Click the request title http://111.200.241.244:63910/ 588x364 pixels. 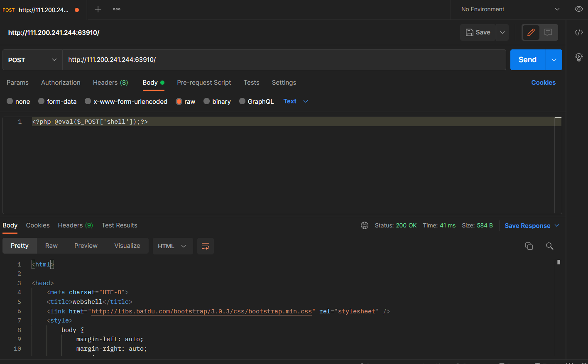54,32
